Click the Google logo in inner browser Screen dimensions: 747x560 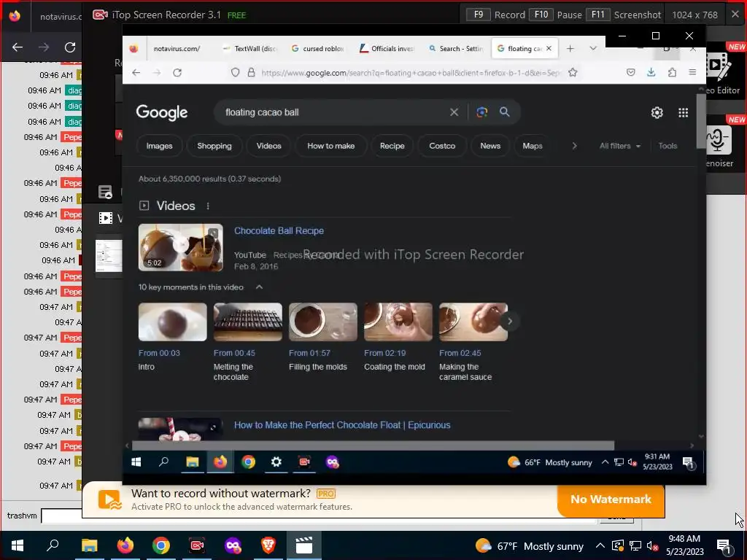pyautogui.click(x=161, y=112)
